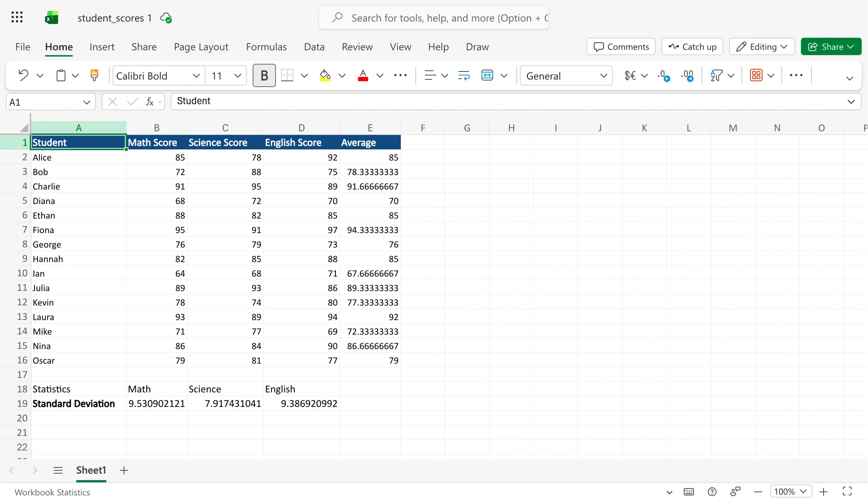Select column E header
Viewport: 868px width, 499px height.
click(x=370, y=128)
